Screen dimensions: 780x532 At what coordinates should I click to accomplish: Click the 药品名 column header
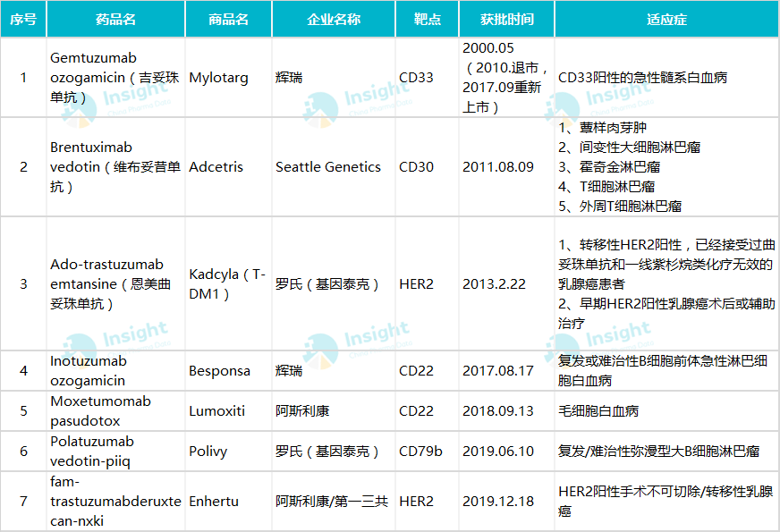pos(116,19)
